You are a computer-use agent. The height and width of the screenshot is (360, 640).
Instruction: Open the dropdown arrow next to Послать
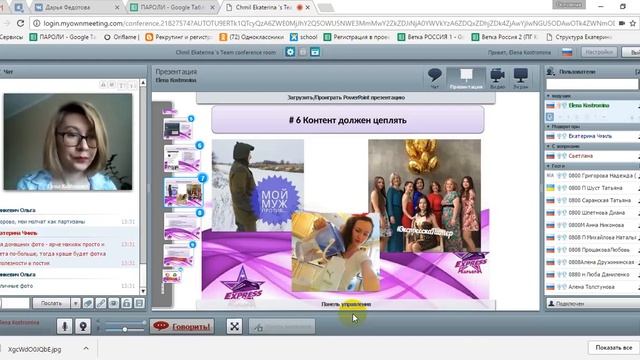[75, 303]
